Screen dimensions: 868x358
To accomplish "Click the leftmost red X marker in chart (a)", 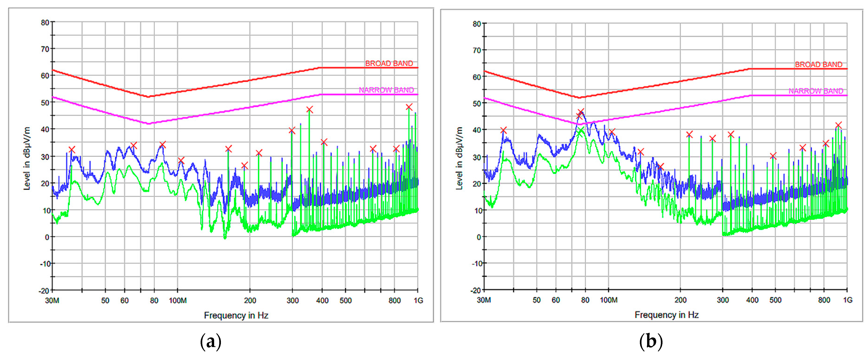I will pyautogui.click(x=71, y=149).
